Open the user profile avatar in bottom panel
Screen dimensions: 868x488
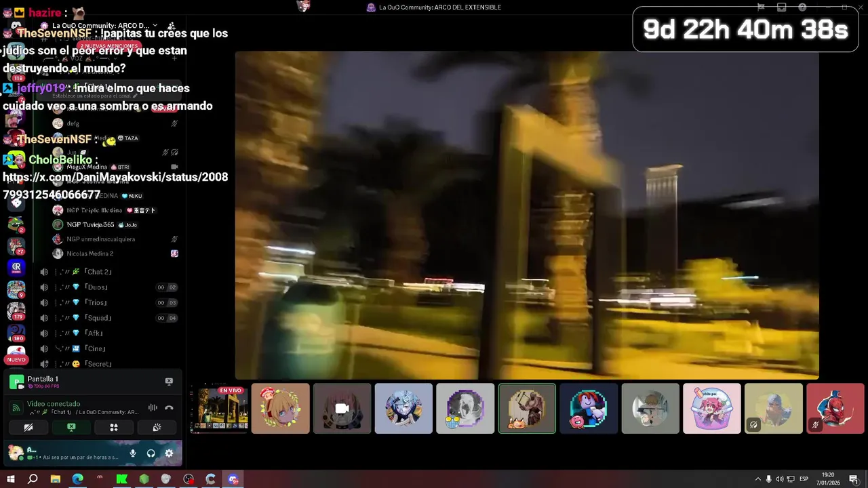[15, 451]
